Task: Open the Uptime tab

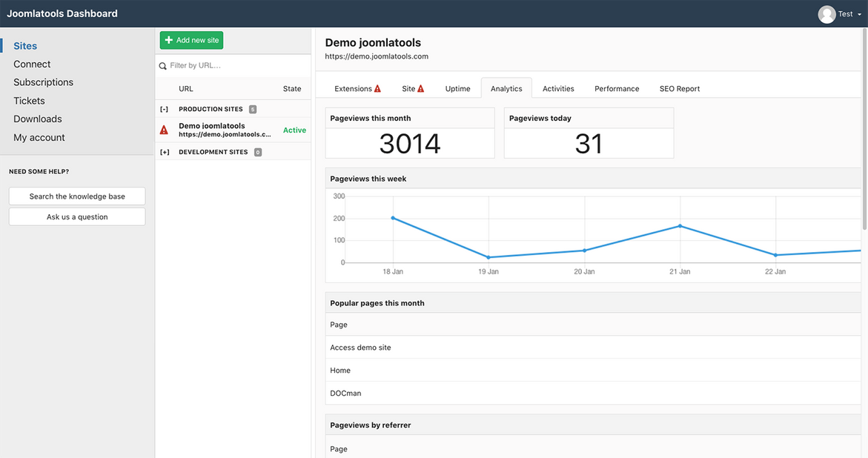Action: click(458, 88)
